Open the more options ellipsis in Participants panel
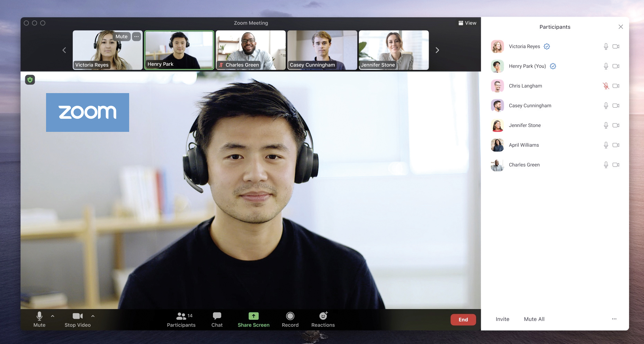The image size is (644, 344). pos(614,319)
